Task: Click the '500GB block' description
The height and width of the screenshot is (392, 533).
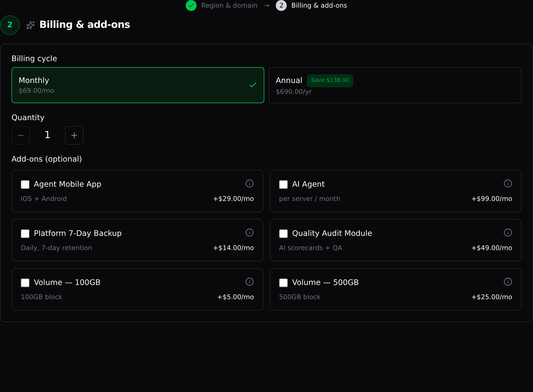Action: (x=300, y=297)
